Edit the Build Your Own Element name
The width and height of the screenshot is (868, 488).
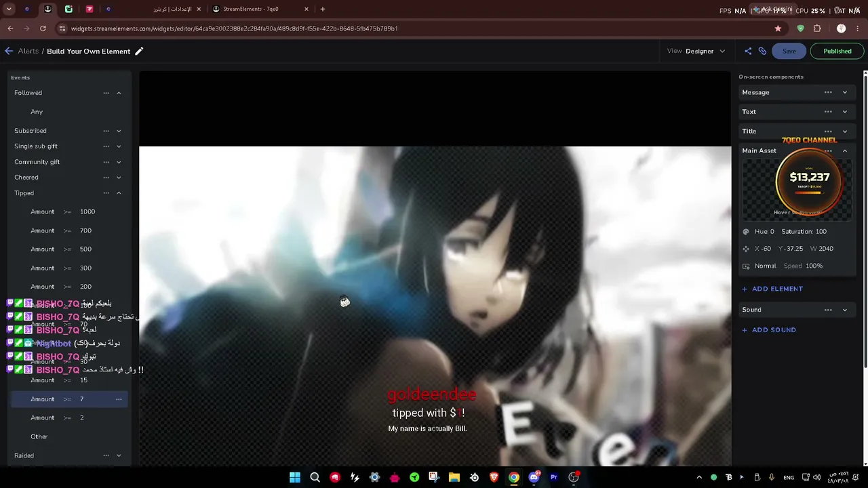pyautogui.click(x=139, y=51)
